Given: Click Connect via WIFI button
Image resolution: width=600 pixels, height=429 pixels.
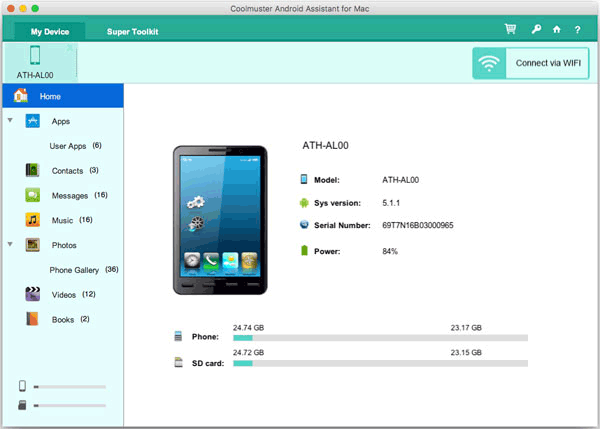Looking at the screenshot, I should click(531, 63).
